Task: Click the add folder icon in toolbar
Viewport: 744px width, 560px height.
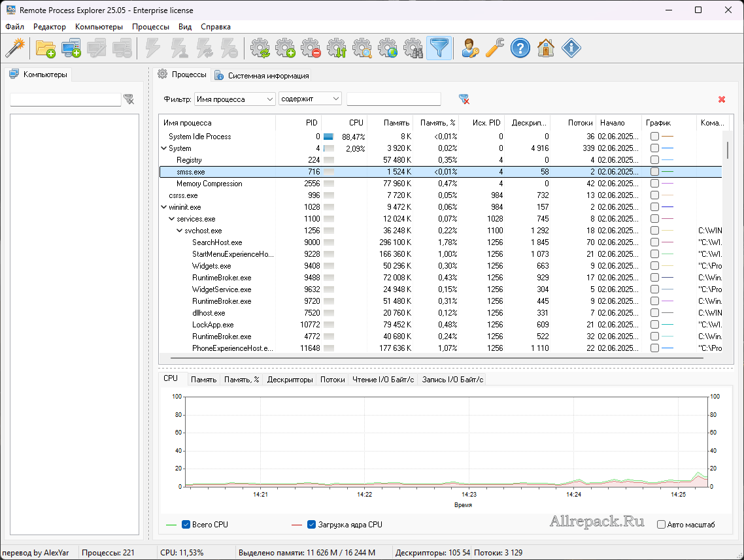Action: (x=46, y=48)
